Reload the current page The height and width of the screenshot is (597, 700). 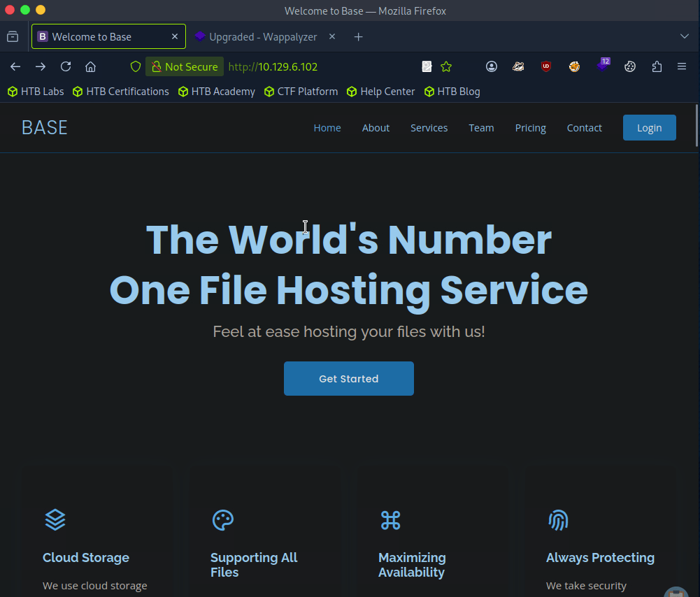pyautogui.click(x=66, y=66)
